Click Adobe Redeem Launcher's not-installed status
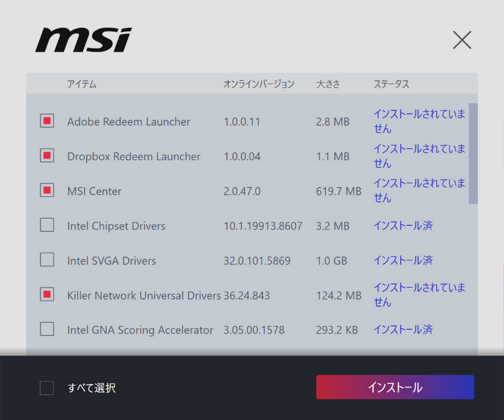 tap(419, 121)
